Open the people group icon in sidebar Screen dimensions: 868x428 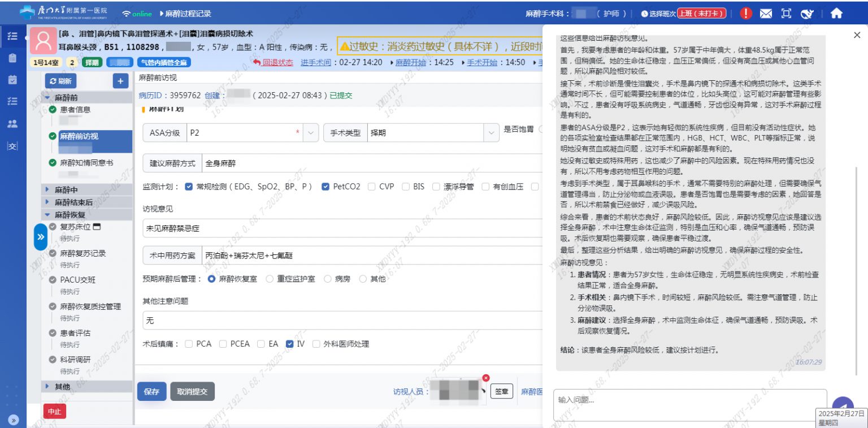click(12, 123)
